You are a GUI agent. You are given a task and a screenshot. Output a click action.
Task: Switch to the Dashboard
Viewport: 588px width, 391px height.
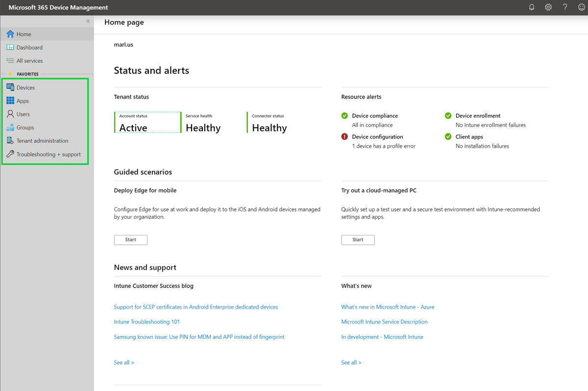pos(29,47)
